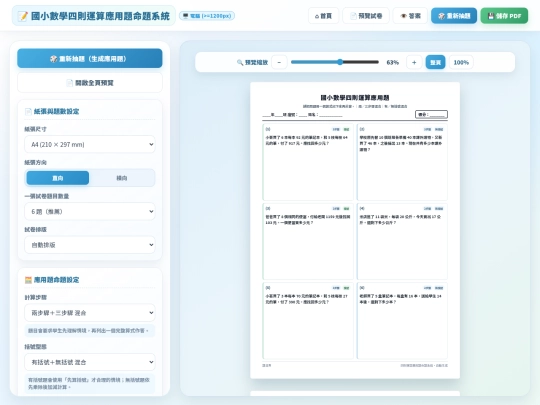
Task: Click the top-bar 重新抽題 dice button
Action: 454,16
